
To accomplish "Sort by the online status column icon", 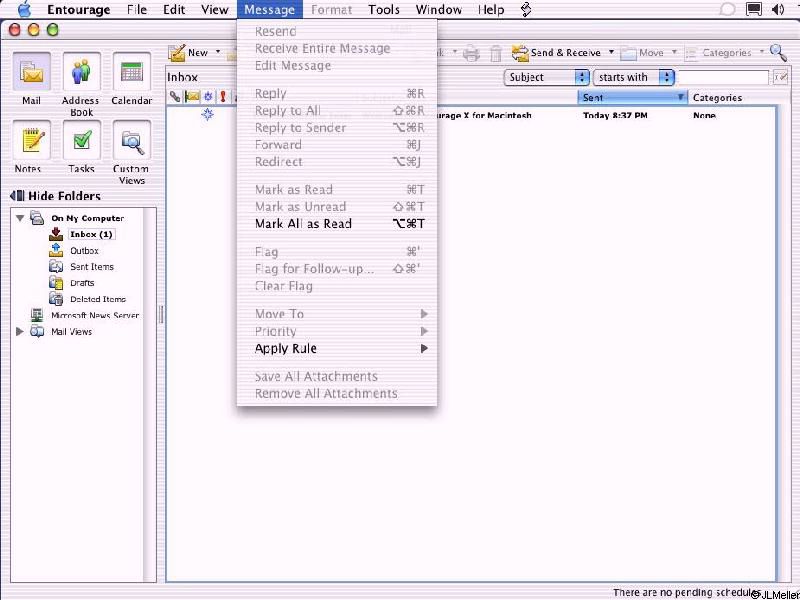I will point(208,96).
